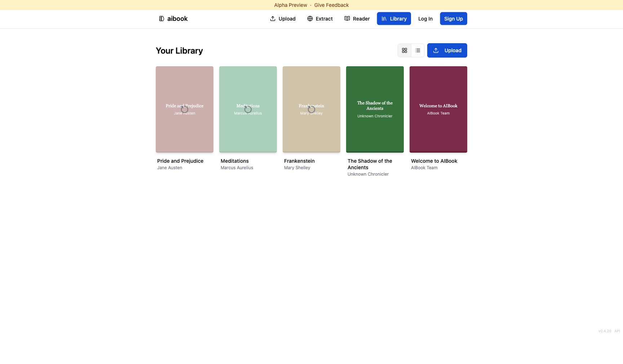Click Log In
The height and width of the screenshot is (364, 623).
click(425, 19)
